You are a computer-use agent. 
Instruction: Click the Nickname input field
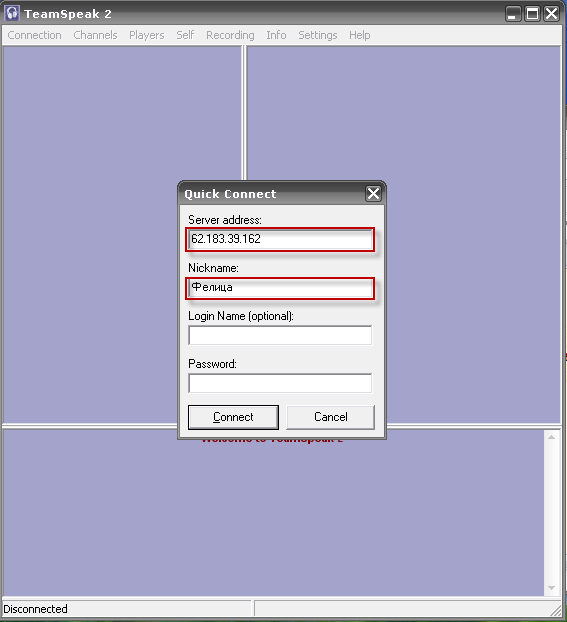[x=280, y=288]
